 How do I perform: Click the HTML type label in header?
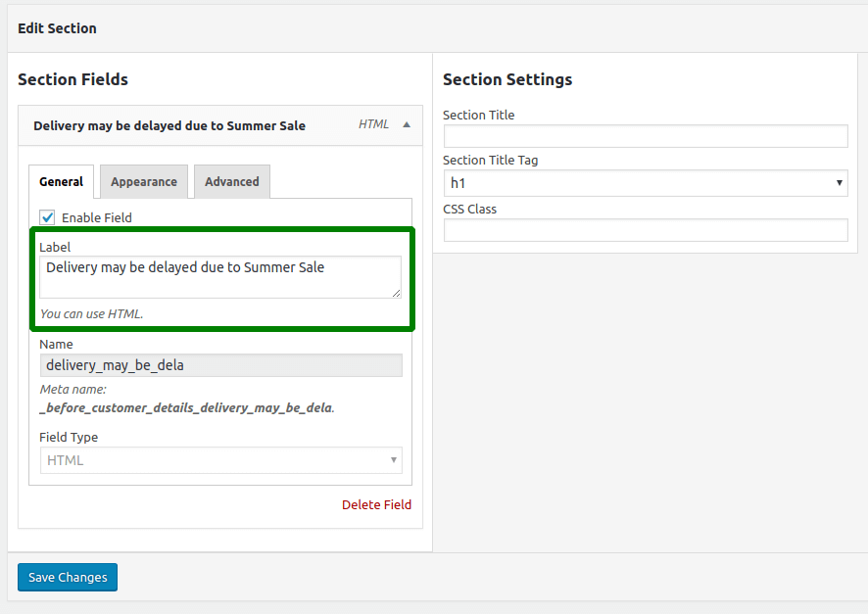(373, 124)
